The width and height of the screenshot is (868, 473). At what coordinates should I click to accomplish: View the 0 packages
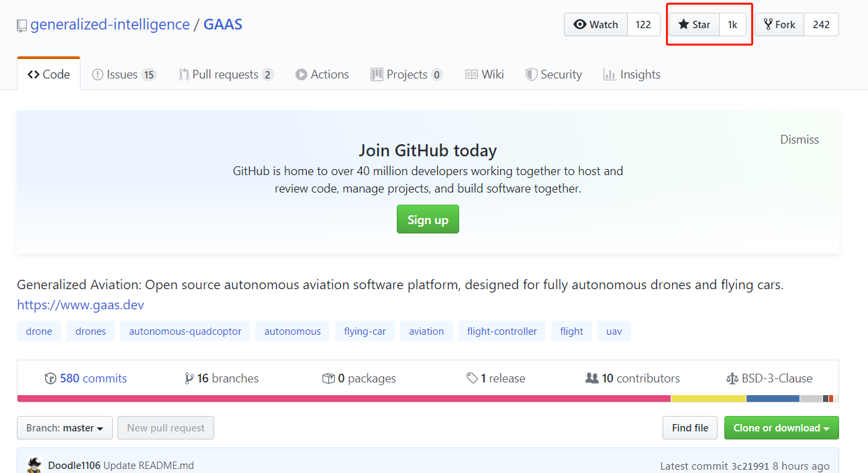(359, 378)
